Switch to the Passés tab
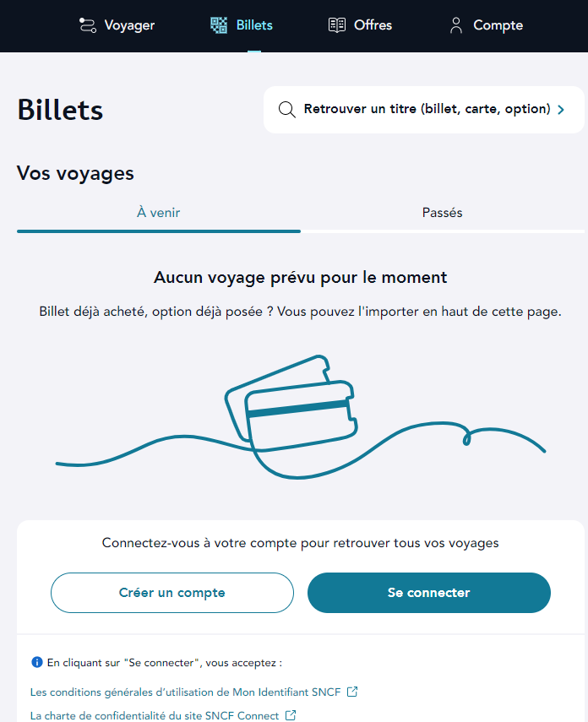The height and width of the screenshot is (722, 588). [x=442, y=212]
